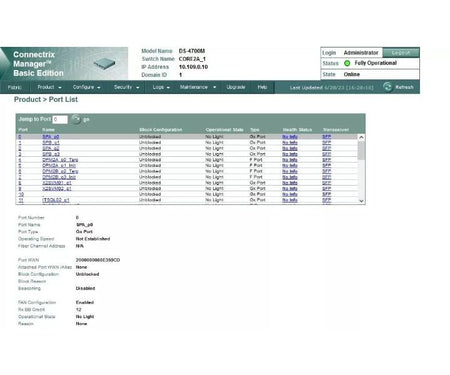Image resolution: width=450 pixels, height=375 pixels.
Task: Click the Operating Speed value Not Established
Action: tap(93, 239)
